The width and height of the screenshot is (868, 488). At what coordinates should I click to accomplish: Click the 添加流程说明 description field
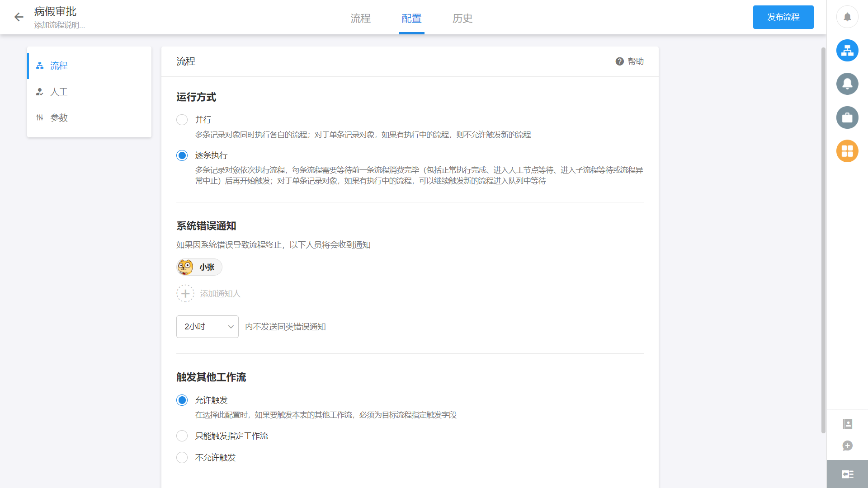tap(60, 25)
